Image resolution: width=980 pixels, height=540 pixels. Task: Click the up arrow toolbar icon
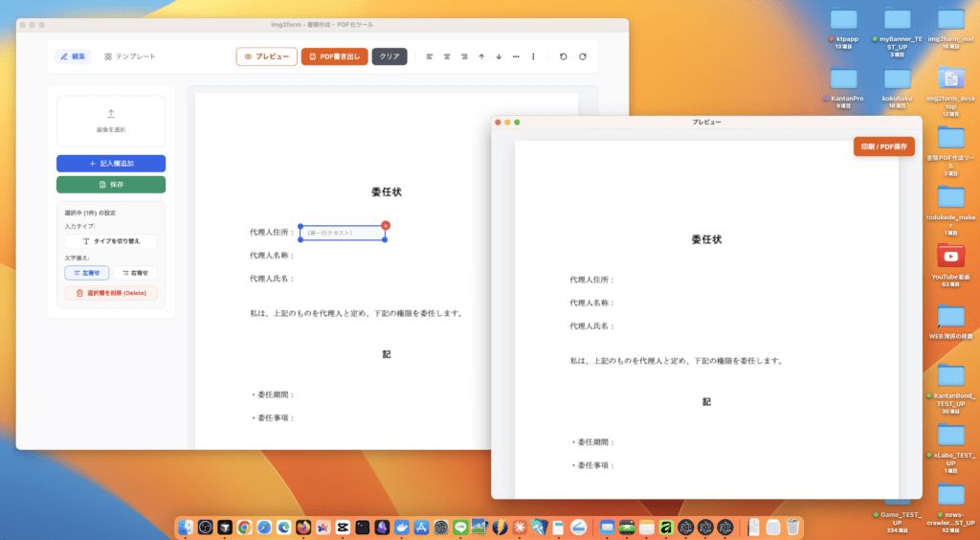[x=481, y=56]
